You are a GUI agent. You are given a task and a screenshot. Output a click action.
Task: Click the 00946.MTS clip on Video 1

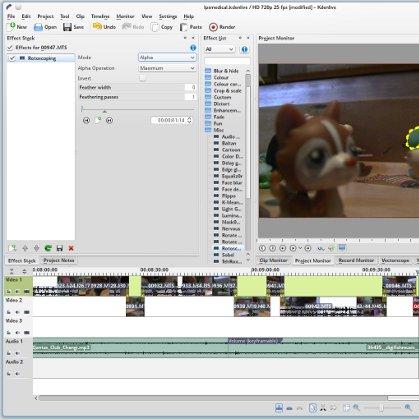point(399,286)
